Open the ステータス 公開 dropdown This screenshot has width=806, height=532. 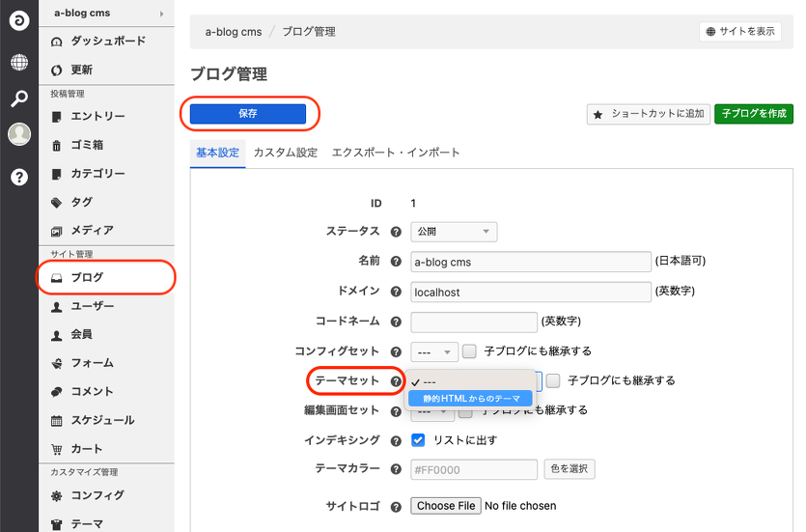454,232
